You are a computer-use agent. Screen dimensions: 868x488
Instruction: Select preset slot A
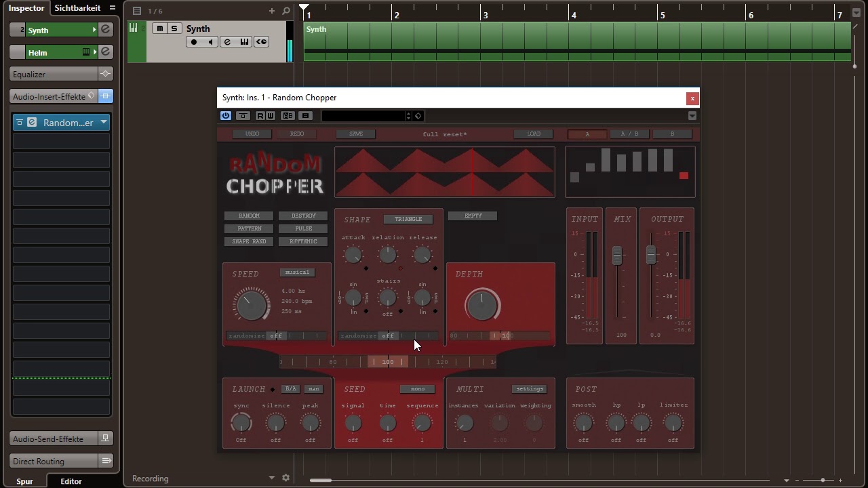[587, 134]
